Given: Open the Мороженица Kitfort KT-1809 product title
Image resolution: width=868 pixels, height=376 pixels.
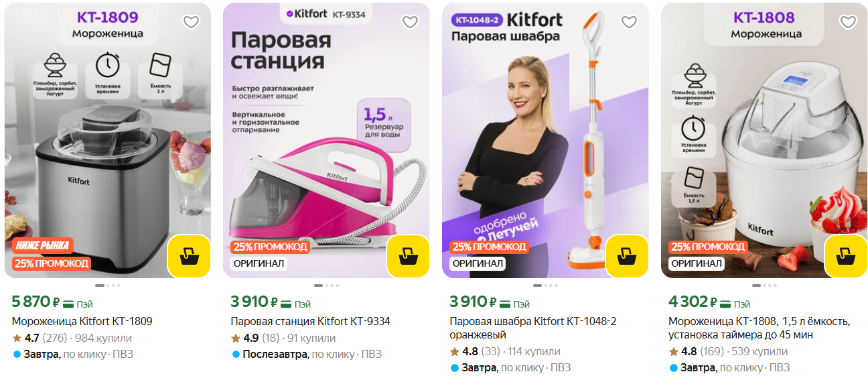Looking at the screenshot, I should coord(82,321).
